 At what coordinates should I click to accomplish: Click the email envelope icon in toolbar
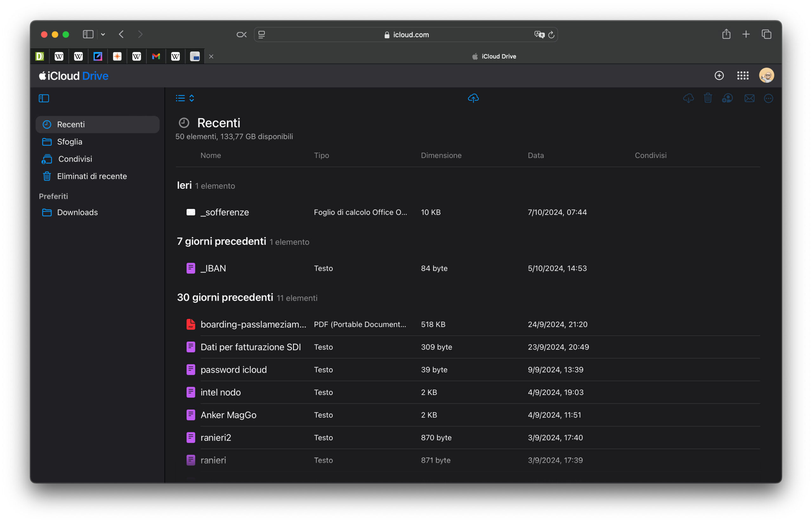[749, 98]
